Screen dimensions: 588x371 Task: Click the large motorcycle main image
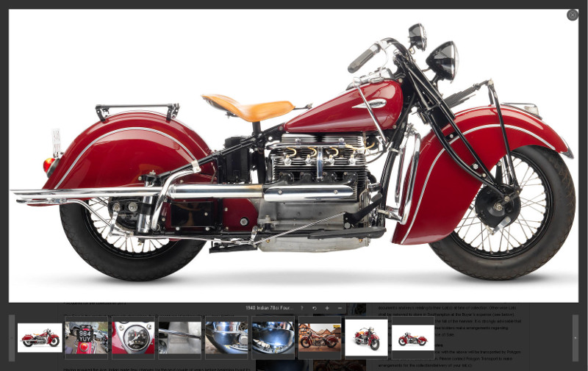293,156
